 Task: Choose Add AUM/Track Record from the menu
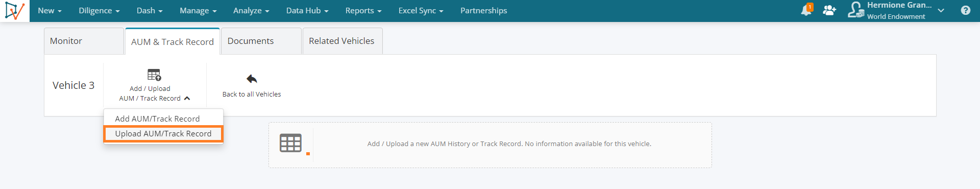pos(157,119)
